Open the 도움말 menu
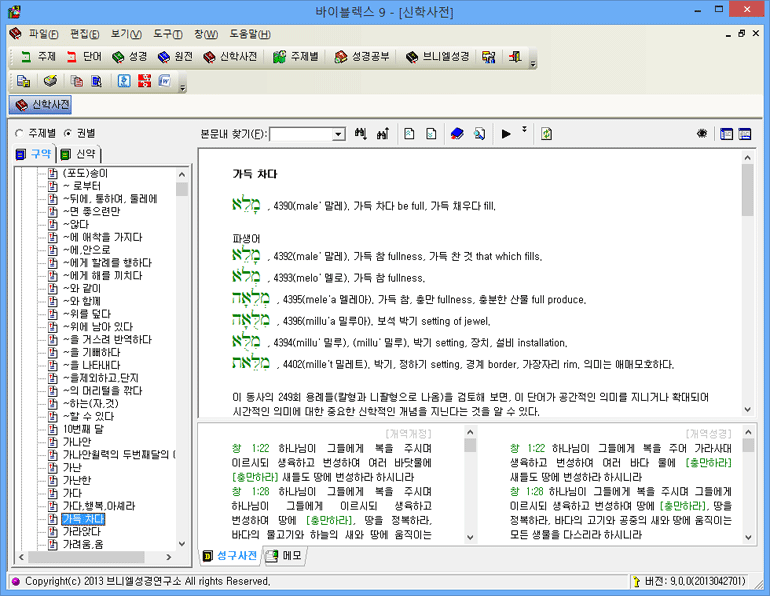This screenshot has width=770, height=596. pos(250,34)
